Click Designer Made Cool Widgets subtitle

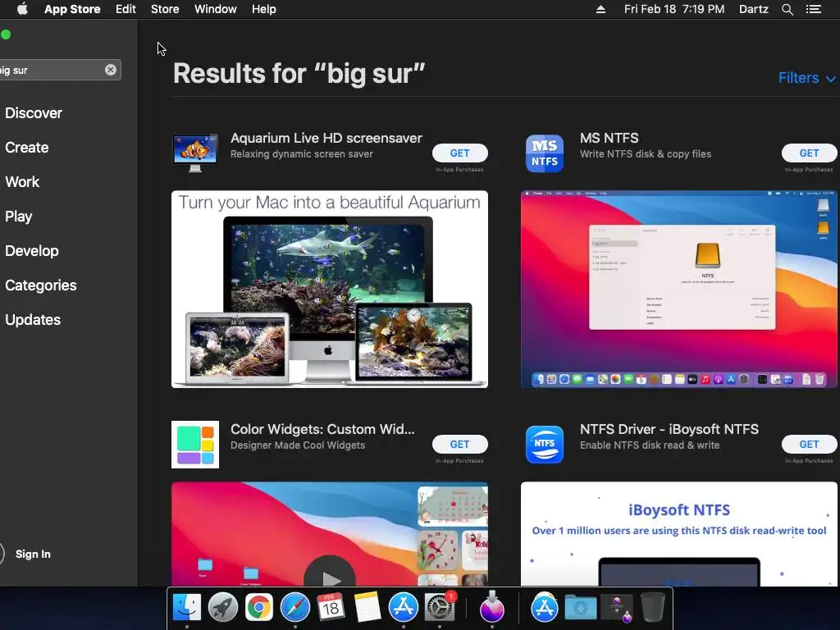tap(298, 445)
